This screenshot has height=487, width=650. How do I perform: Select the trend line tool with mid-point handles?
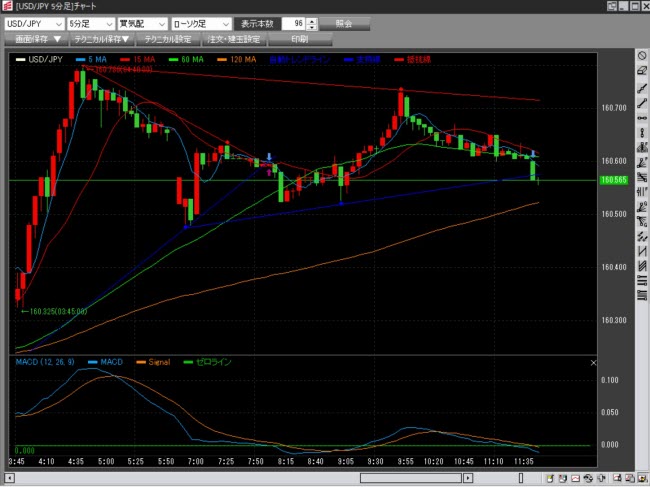[642, 88]
